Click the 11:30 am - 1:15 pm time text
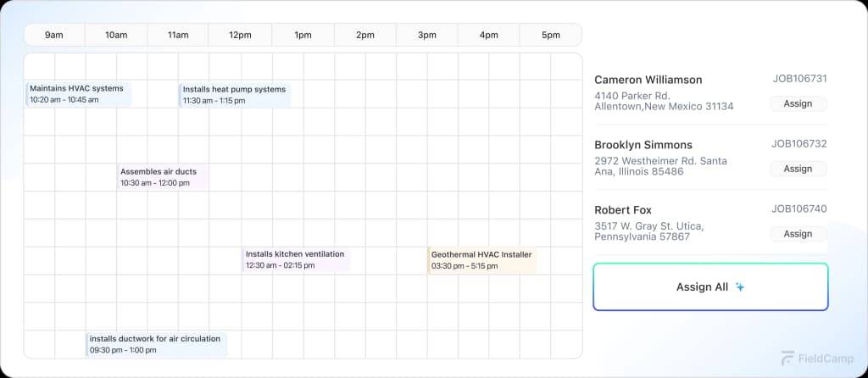Viewport: 868px width, 378px height. coord(214,101)
